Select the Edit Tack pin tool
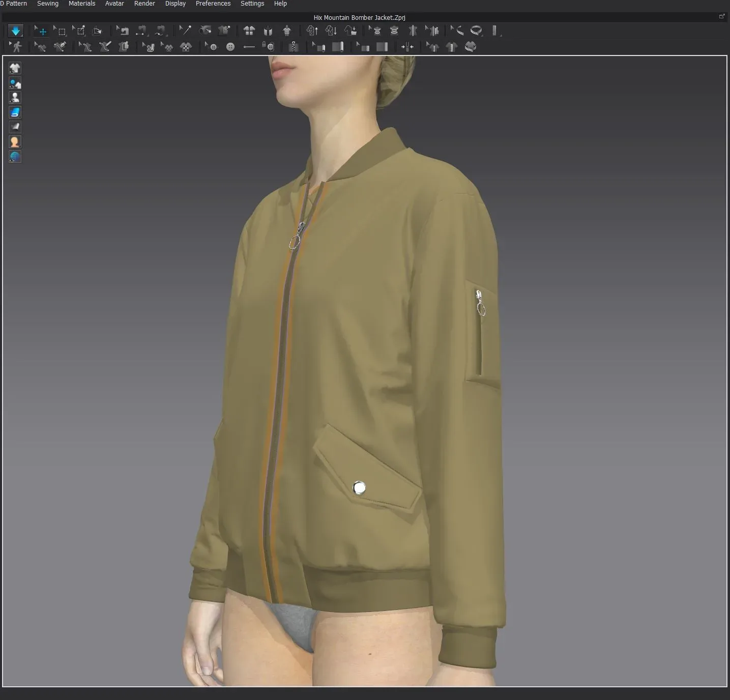Image resolution: width=730 pixels, height=700 pixels. (x=185, y=31)
